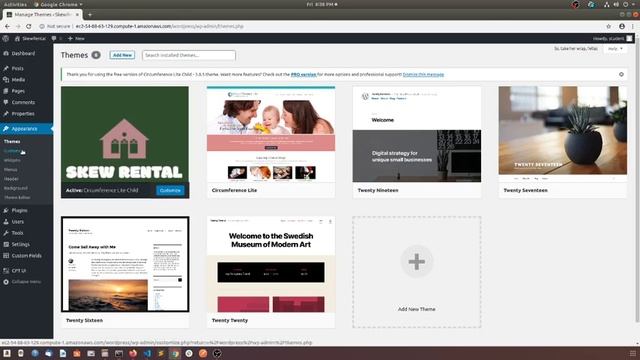This screenshot has width=640, height=360.
Task: Open the Customize submenu item
Action: coord(12,151)
